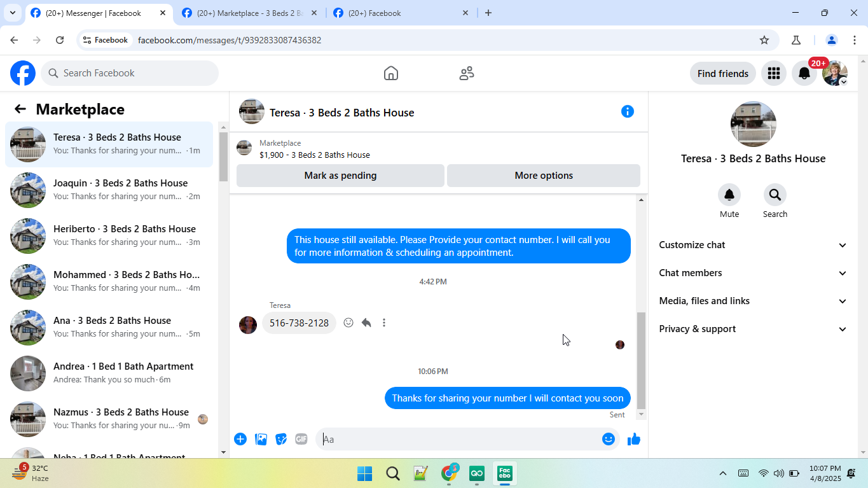Screen dimensions: 868x488
Task: Open clock showing 10:07 PM
Action: (825, 473)
